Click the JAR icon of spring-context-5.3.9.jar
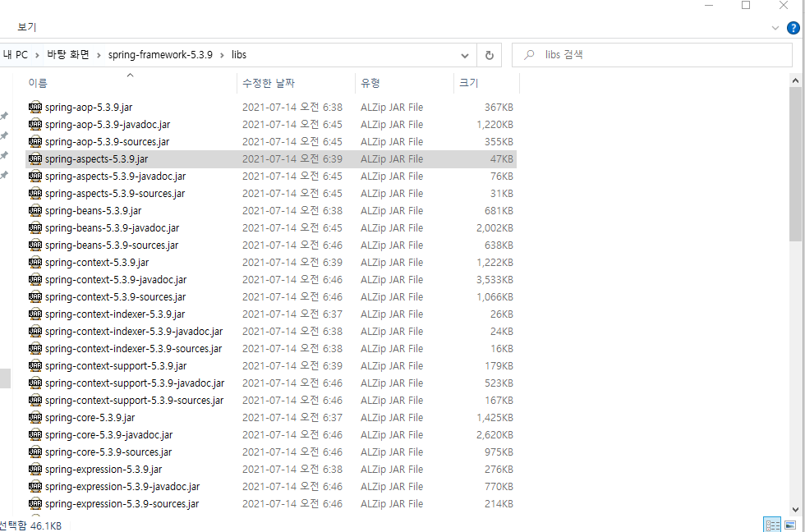The height and width of the screenshot is (532, 805). click(x=34, y=262)
